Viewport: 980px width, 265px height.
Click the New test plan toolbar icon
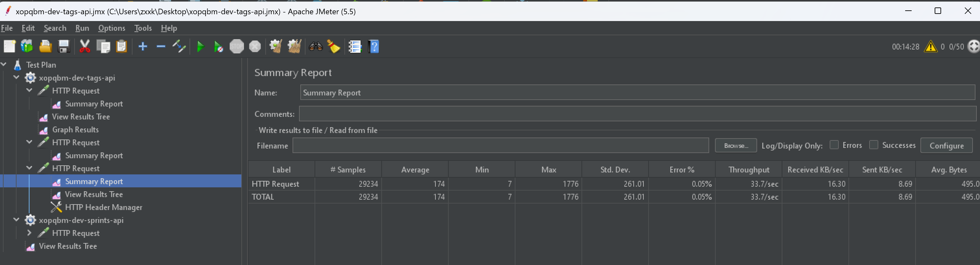point(9,47)
